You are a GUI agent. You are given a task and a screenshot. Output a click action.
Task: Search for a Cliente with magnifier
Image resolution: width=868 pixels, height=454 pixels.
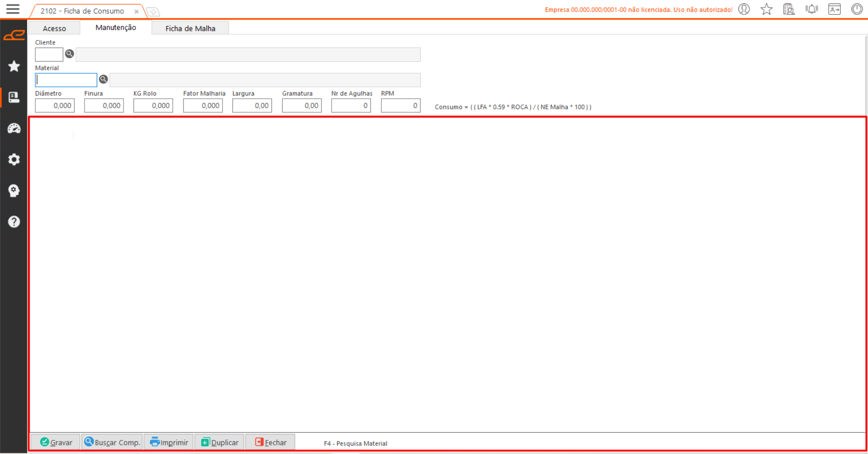(69, 54)
